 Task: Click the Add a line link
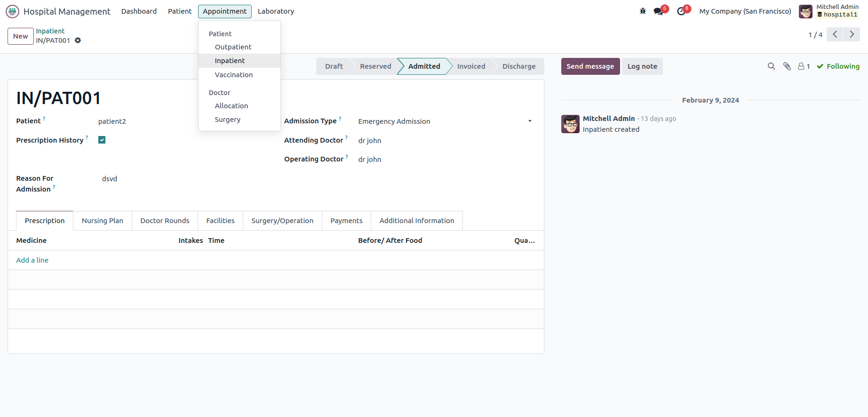tap(32, 260)
